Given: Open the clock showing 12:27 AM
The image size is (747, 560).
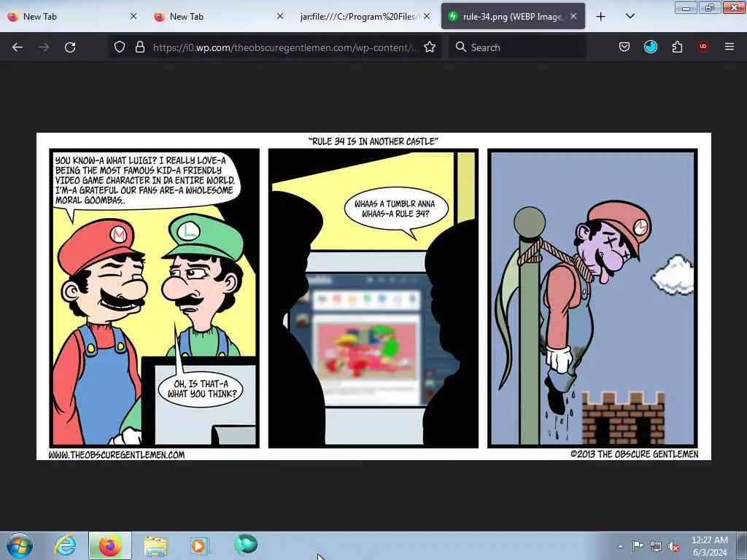Looking at the screenshot, I should click(x=709, y=546).
